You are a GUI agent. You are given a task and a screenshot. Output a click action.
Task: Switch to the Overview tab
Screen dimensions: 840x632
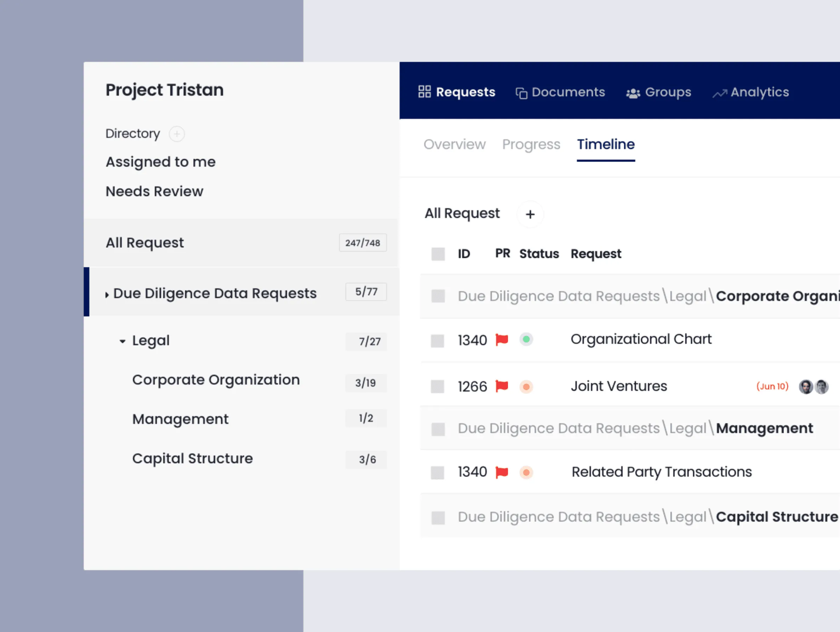click(454, 144)
